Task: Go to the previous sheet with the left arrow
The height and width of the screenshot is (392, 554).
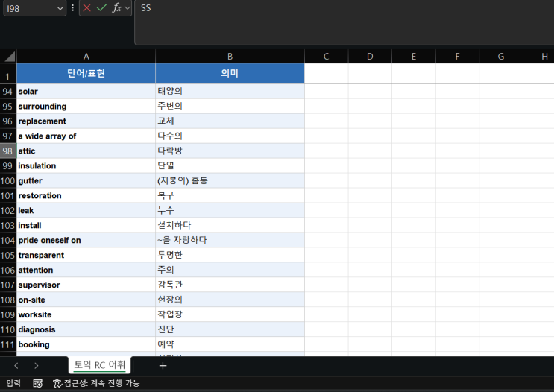Action: click(16, 365)
